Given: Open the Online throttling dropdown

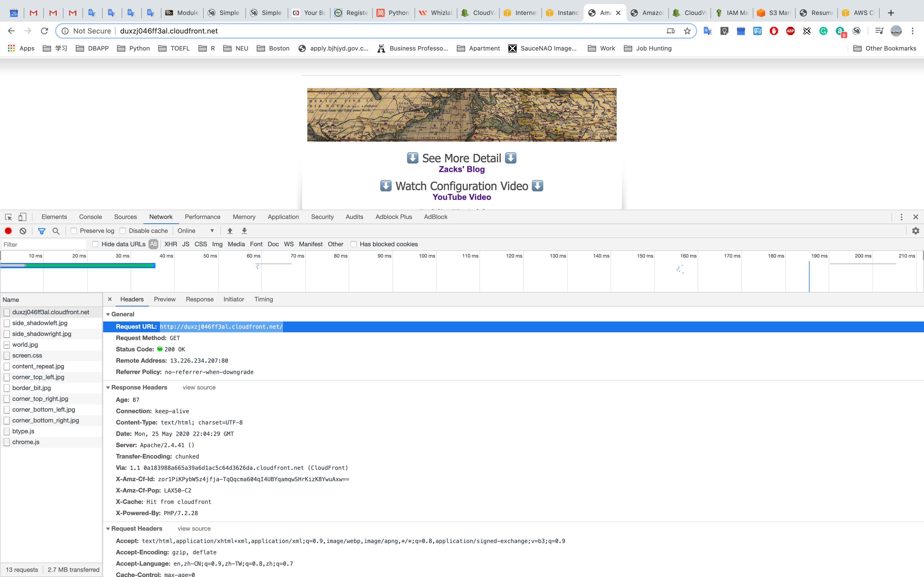Looking at the screenshot, I should point(195,231).
